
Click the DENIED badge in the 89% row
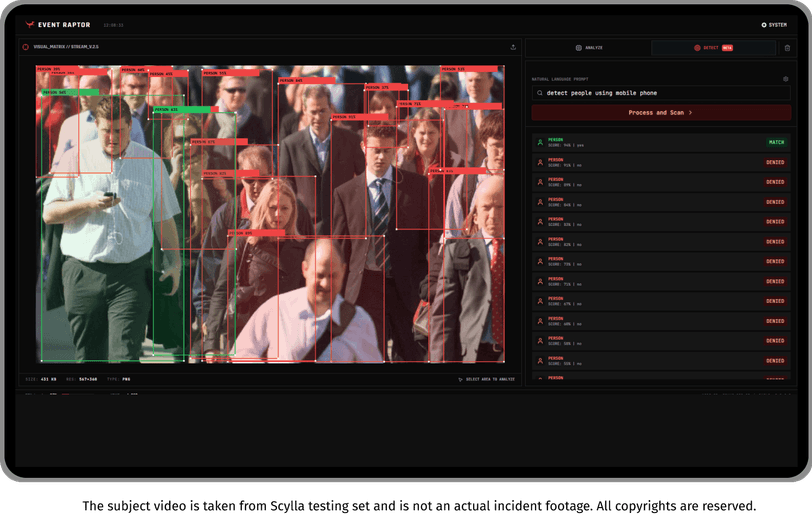775,182
